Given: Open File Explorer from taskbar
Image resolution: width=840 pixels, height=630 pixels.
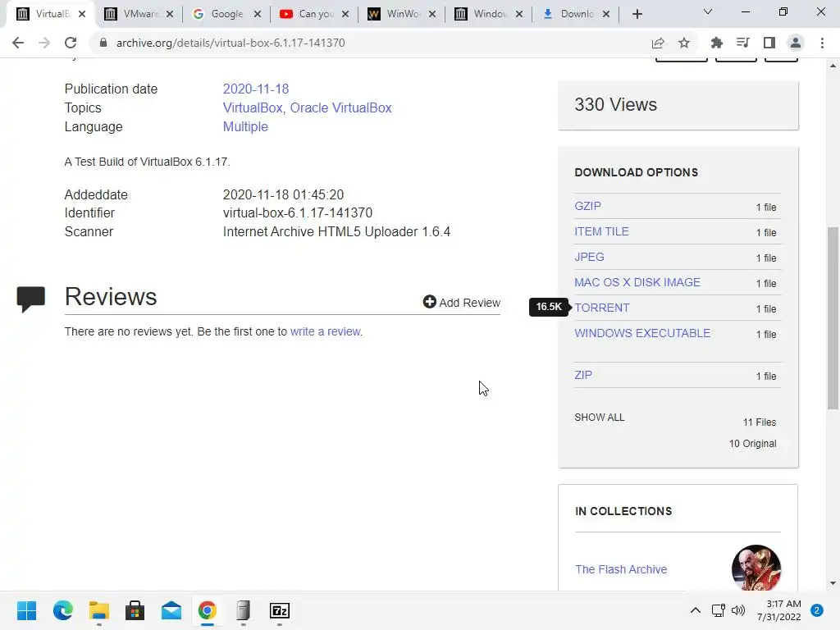Looking at the screenshot, I should tap(98, 610).
